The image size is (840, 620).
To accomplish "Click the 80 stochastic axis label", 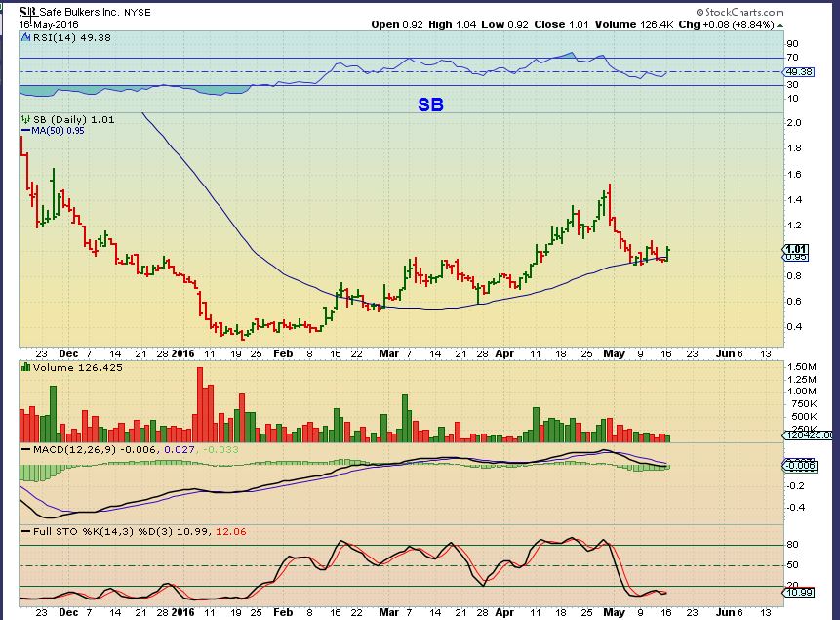I will pyautogui.click(x=792, y=545).
